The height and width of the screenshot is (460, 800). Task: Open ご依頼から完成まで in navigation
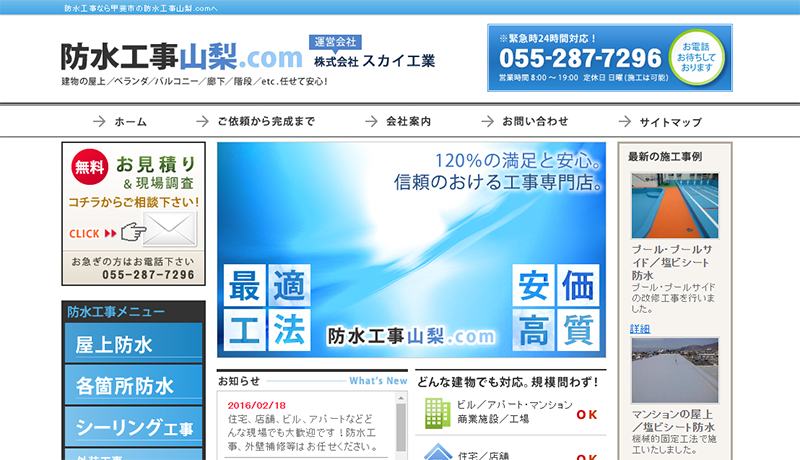click(256, 121)
